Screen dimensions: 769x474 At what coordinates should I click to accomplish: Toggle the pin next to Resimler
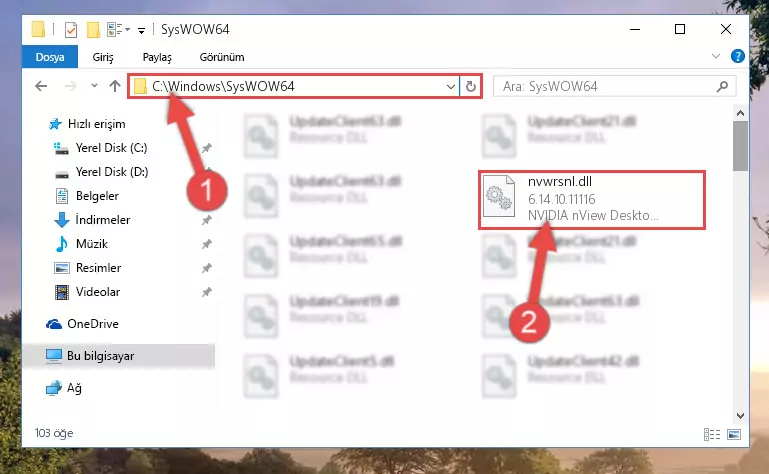tap(206, 268)
